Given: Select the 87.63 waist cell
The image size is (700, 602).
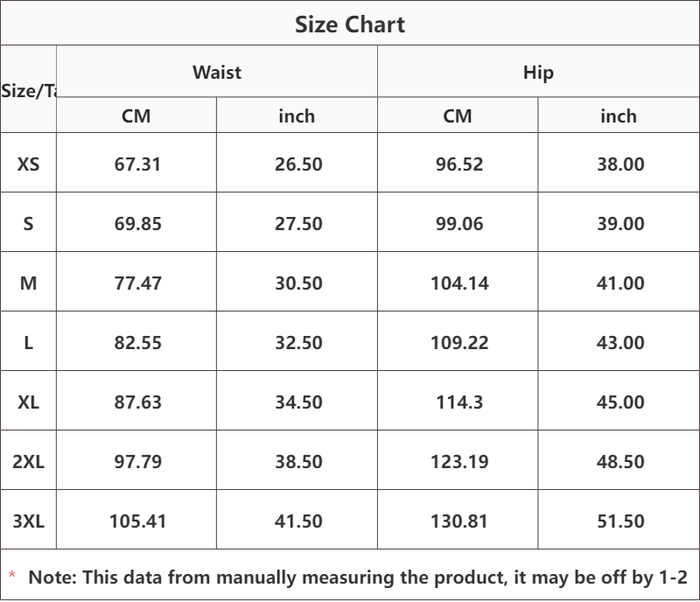Looking at the screenshot, I should tap(137, 402).
